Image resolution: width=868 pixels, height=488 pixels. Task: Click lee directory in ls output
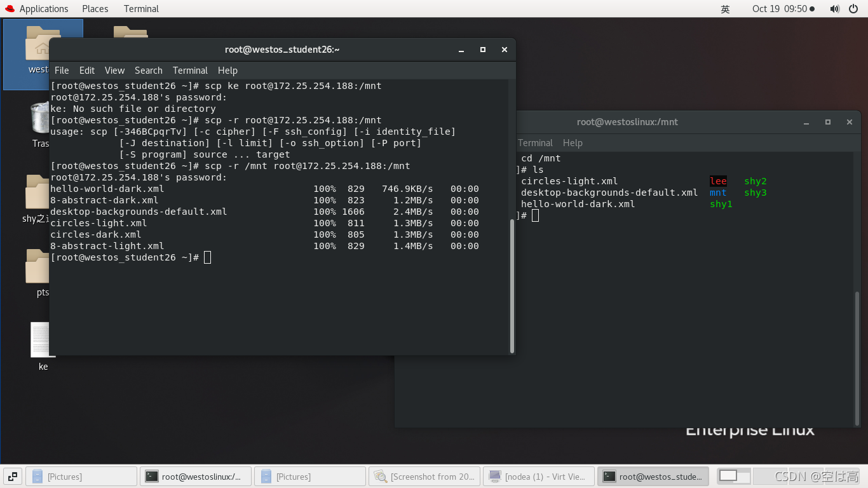[718, 181]
